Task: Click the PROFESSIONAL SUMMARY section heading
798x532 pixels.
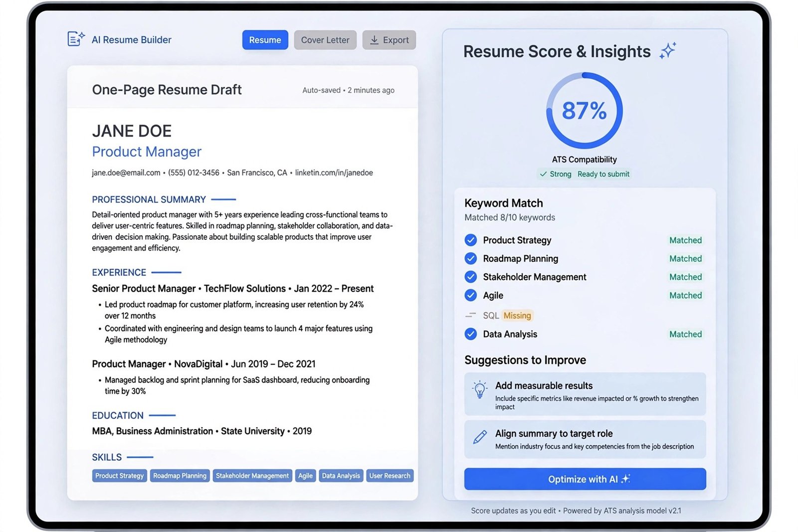Action: pos(149,199)
